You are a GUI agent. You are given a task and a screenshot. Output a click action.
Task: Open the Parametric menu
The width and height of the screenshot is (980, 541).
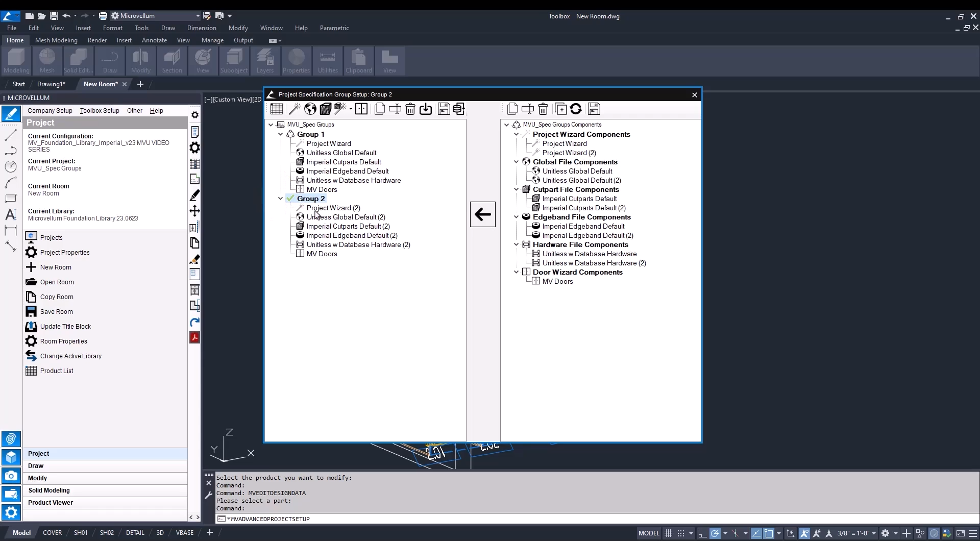click(334, 28)
